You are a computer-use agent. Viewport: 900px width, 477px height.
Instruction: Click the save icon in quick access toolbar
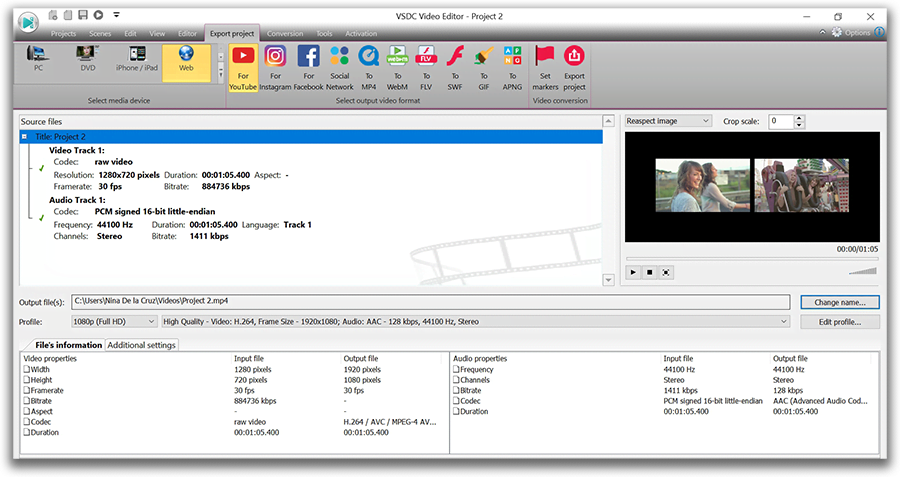(x=83, y=15)
